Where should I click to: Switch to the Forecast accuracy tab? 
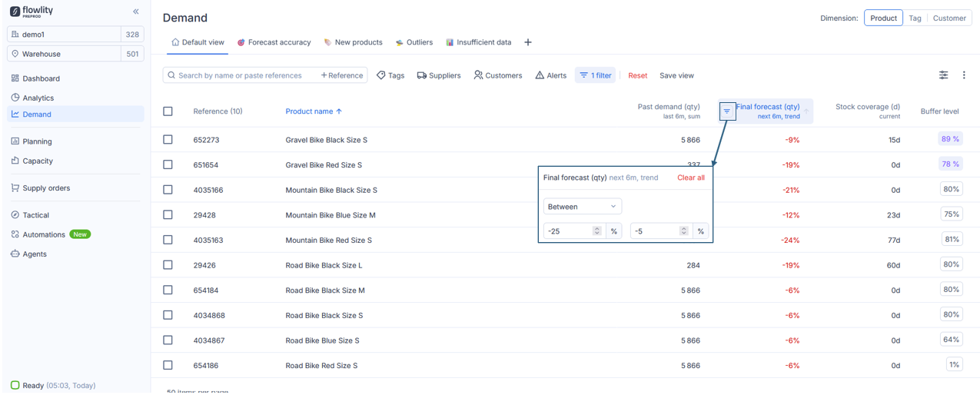coord(274,42)
